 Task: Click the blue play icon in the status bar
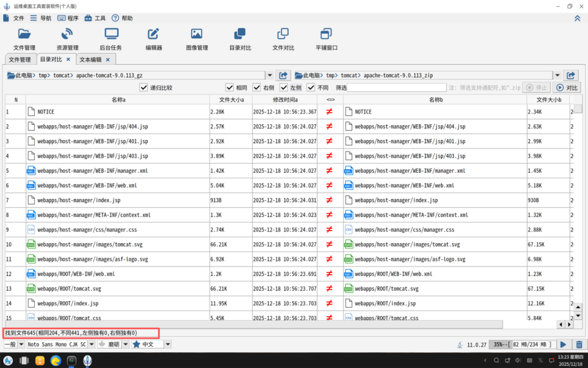563,345
